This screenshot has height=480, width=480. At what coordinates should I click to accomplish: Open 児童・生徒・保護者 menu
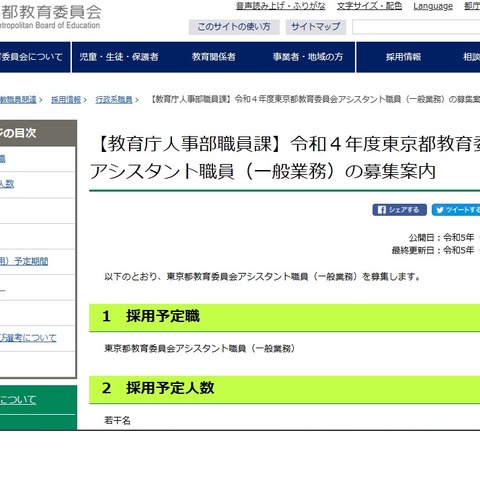point(119,57)
